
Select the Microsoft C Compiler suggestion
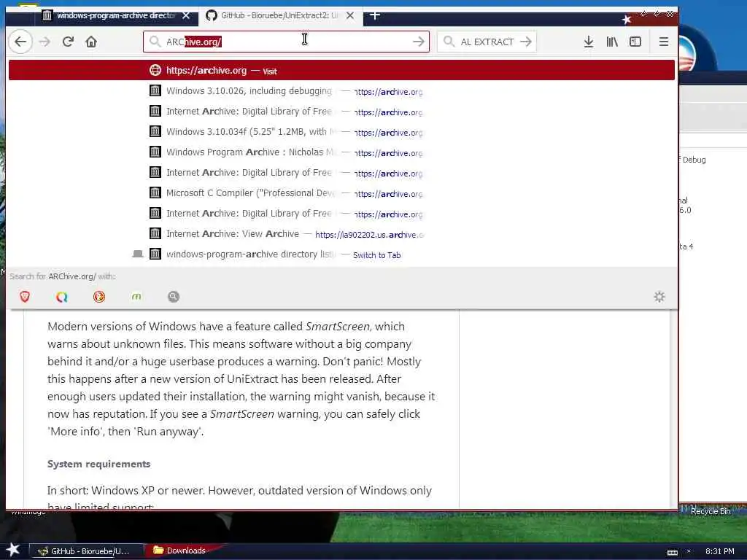(x=341, y=193)
